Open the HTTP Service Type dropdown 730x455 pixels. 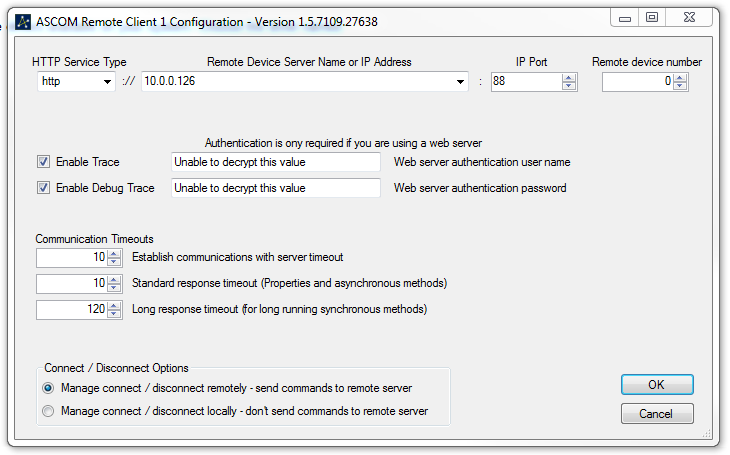click(108, 81)
